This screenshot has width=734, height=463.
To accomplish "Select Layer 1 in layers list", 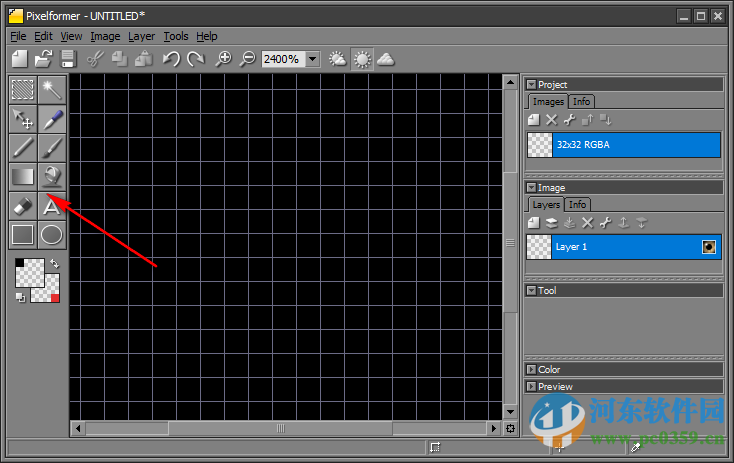I will pyautogui.click(x=624, y=247).
